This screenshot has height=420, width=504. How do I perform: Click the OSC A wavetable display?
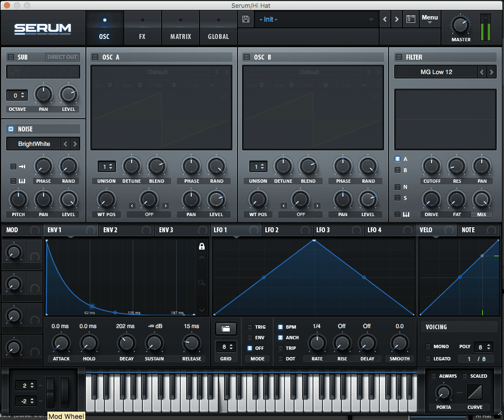tap(161, 108)
